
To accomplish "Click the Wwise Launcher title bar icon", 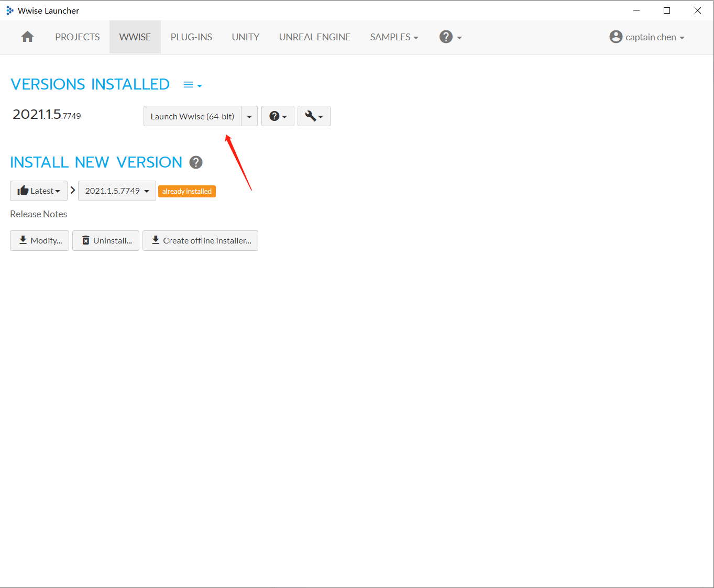I will click(10, 10).
